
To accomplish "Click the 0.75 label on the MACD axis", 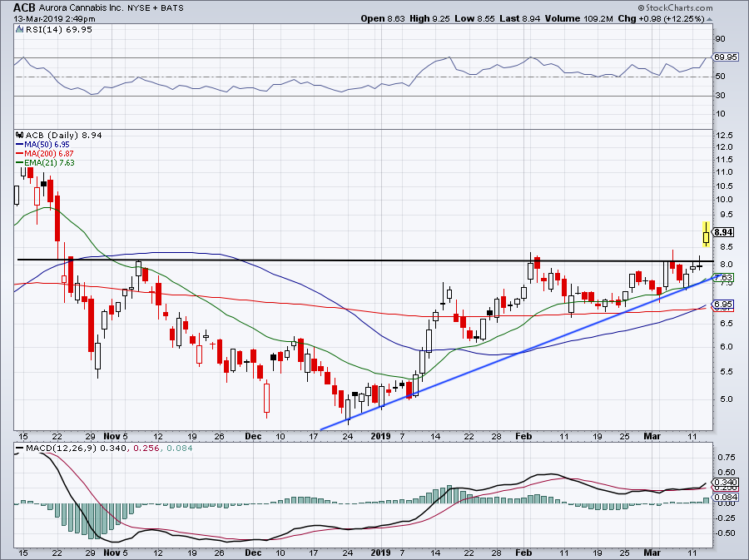I will (726, 458).
